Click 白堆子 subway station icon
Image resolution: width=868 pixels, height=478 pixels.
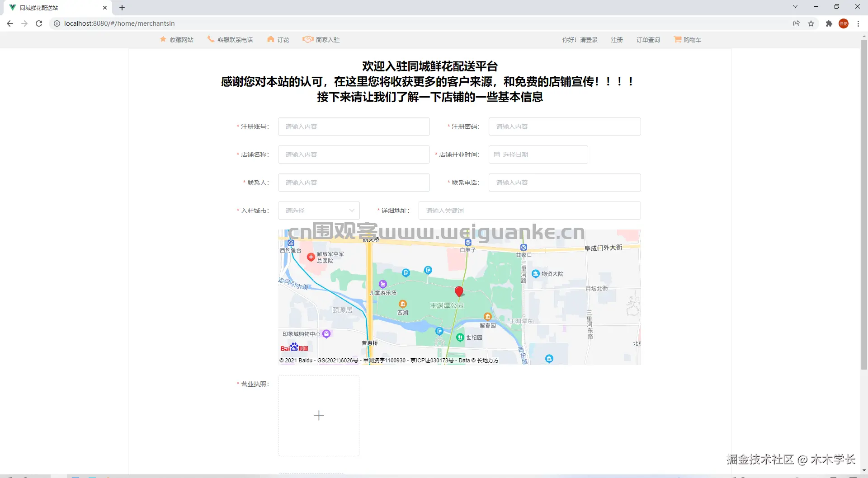468,243
